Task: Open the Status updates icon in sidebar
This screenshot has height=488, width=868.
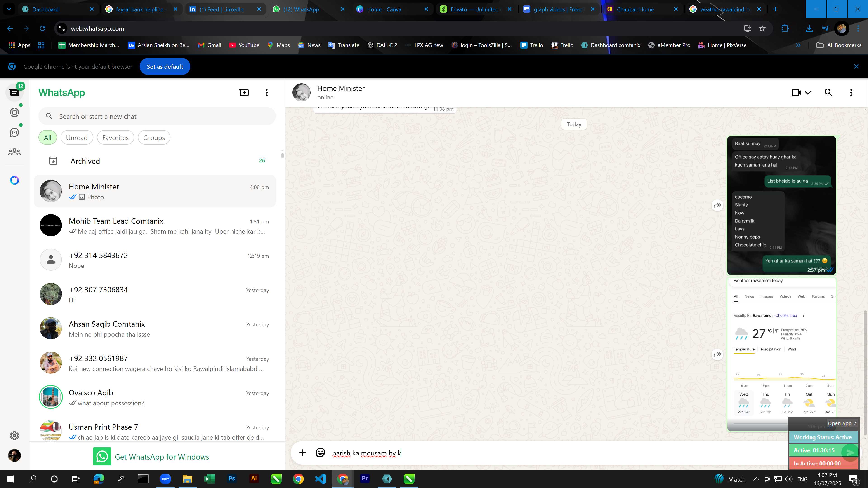Action: click(x=14, y=113)
